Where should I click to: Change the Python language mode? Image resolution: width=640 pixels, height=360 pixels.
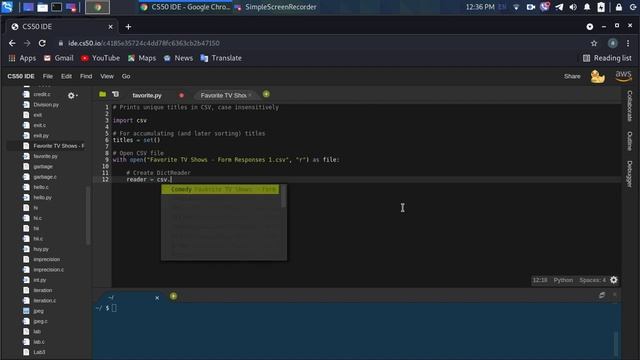coord(563,280)
